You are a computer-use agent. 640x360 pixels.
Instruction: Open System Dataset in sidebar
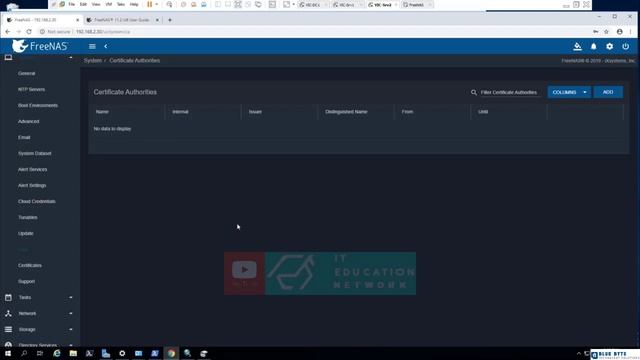click(35, 153)
